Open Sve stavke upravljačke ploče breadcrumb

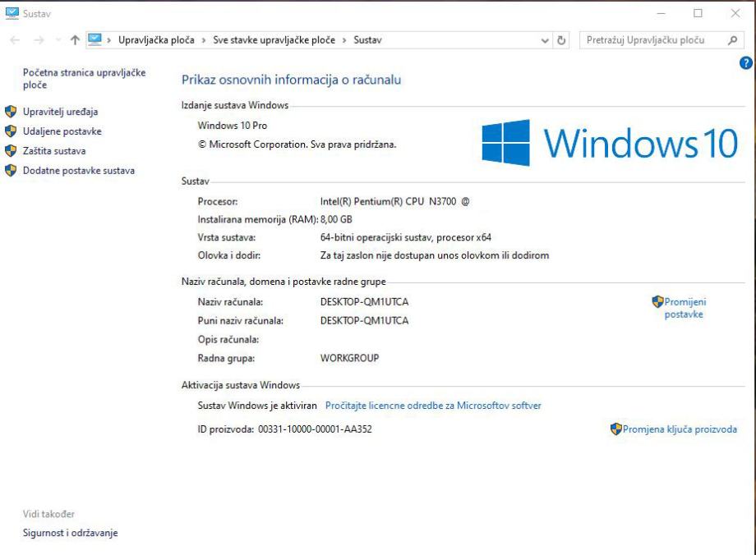coord(274,40)
